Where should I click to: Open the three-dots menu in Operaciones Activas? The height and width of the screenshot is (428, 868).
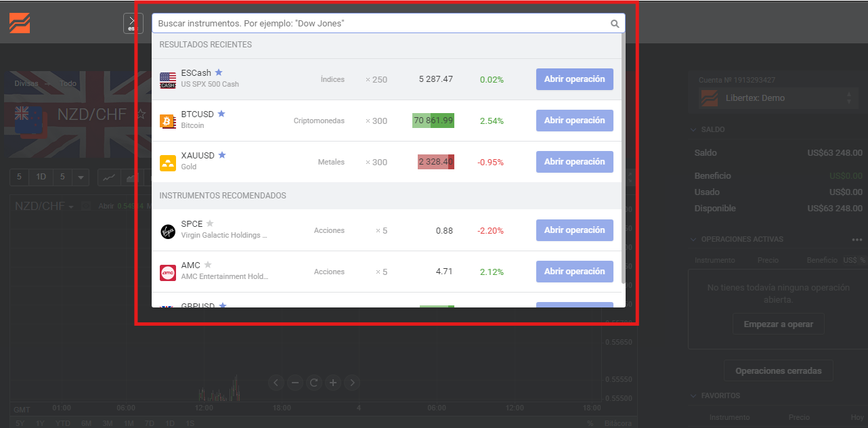click(857, 240)
